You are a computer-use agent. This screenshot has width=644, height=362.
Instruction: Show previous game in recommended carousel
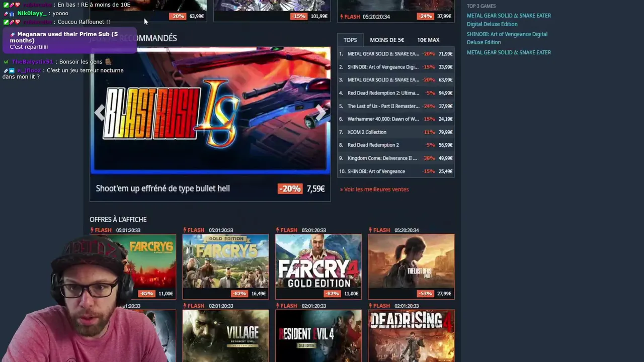pyautogui.click(x=100, y=113)
